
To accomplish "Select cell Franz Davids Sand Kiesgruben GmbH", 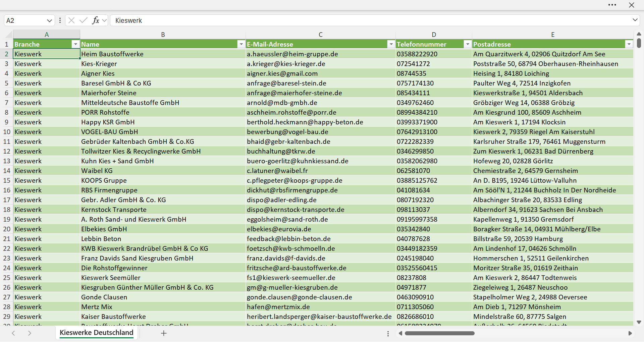I will pyautogui.click(x=163, y=258).
